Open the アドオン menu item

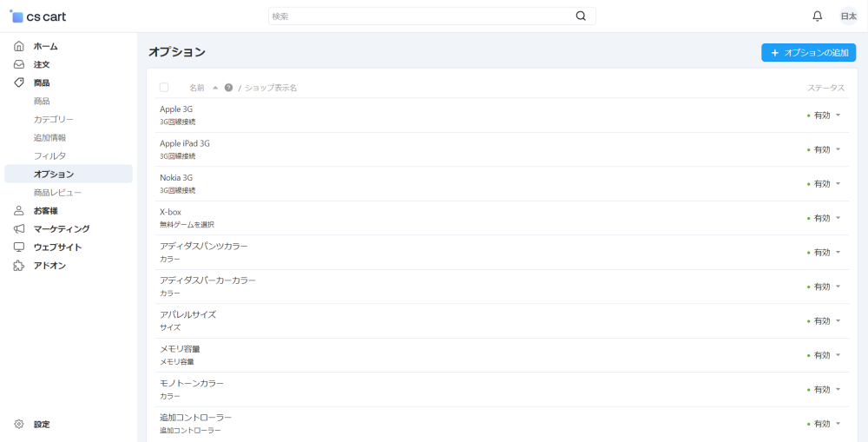(x=49, y=266)
